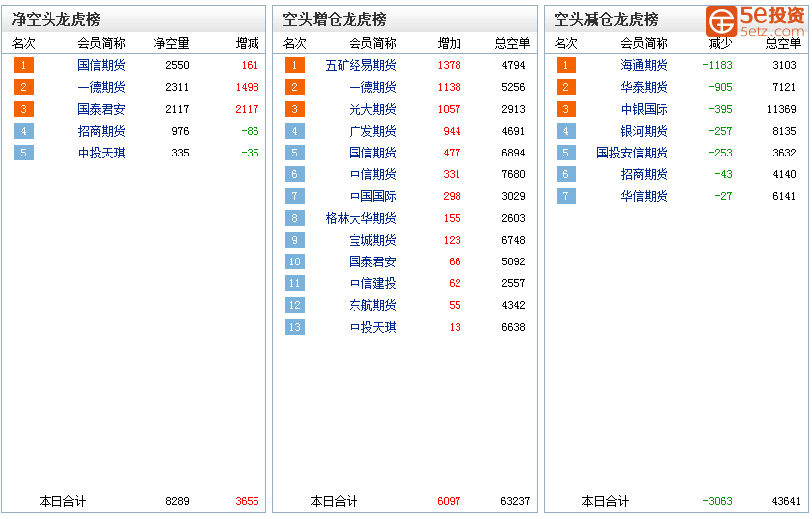Open the 中信建投 member link
The width and height of the screenshot is (812, 519).
[x=373, y=283]
